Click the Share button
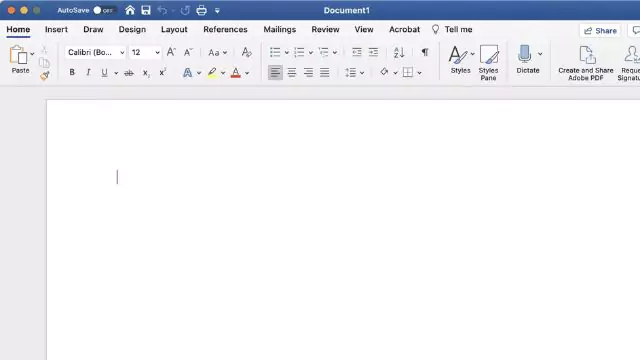The height and width of the screenshot is (360, 640). click(x=600, y=31)
